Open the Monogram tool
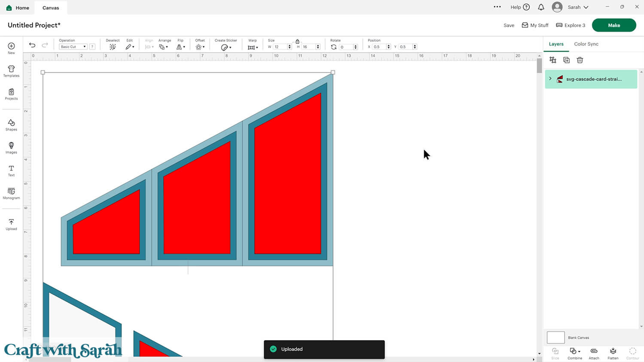This screenshot has width=644, height=362. pos(11,193)
